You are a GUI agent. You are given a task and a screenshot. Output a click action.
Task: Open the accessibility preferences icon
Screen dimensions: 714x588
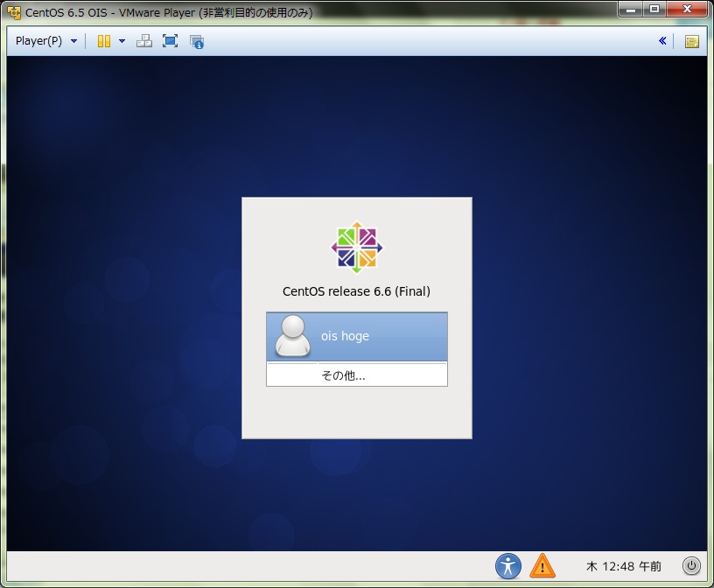pyautogui.click(x=508, y=566)
